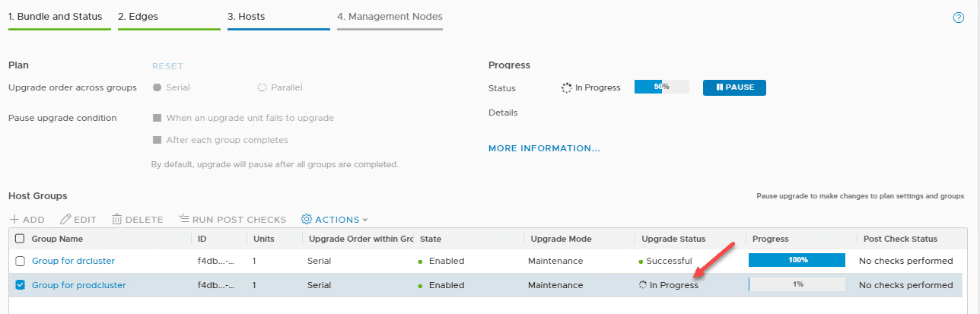
Task: Pause the upgrade with PAUSE button
Action: point(734,87)
